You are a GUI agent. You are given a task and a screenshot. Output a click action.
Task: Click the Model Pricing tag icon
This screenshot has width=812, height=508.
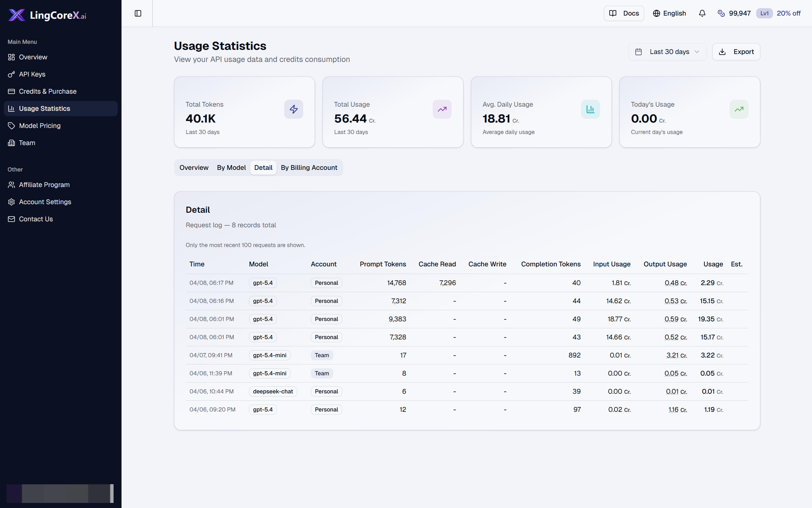11,126
